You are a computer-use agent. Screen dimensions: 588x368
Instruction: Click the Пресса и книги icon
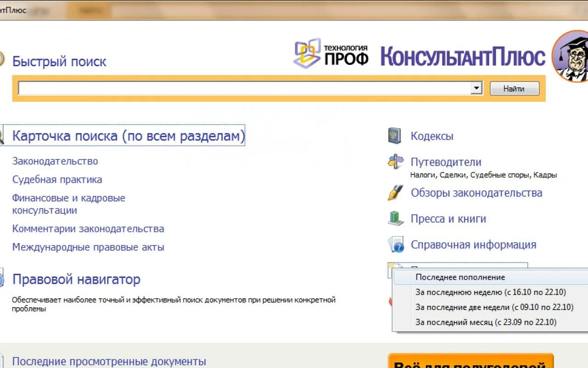(396, 218)
